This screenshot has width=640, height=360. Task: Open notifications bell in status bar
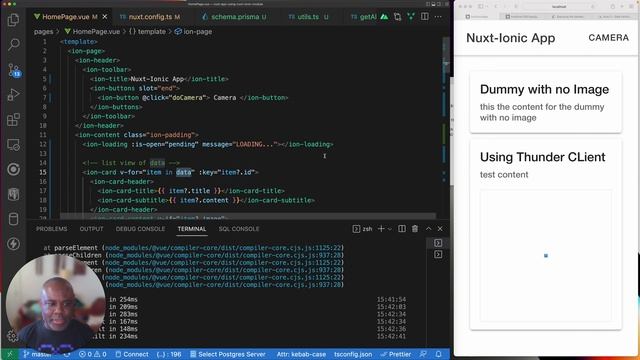[438, 354]
